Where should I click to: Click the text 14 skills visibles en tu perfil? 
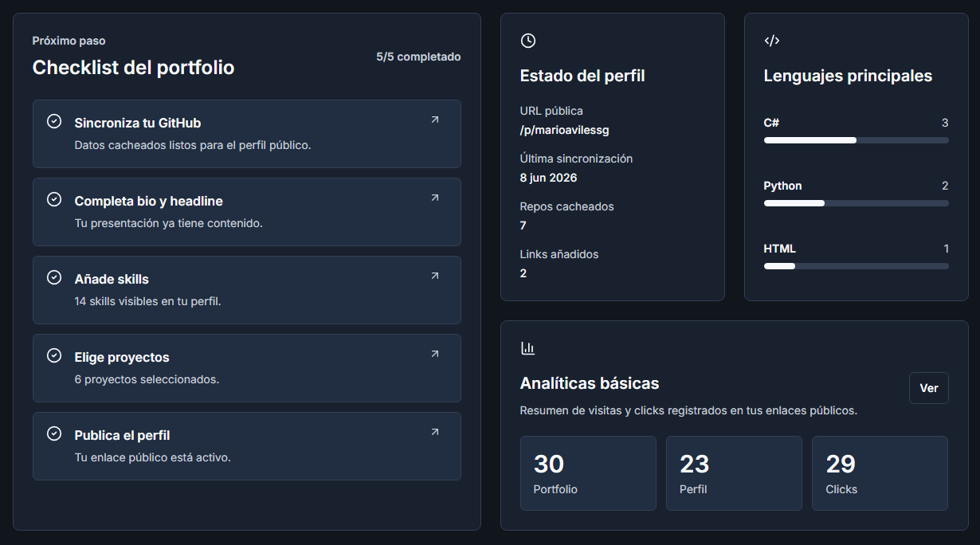147,301
